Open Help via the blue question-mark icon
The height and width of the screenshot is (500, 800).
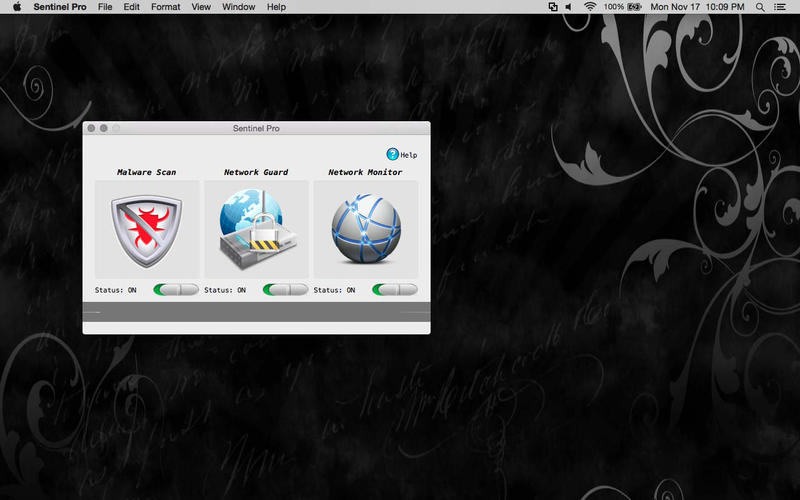392,154
